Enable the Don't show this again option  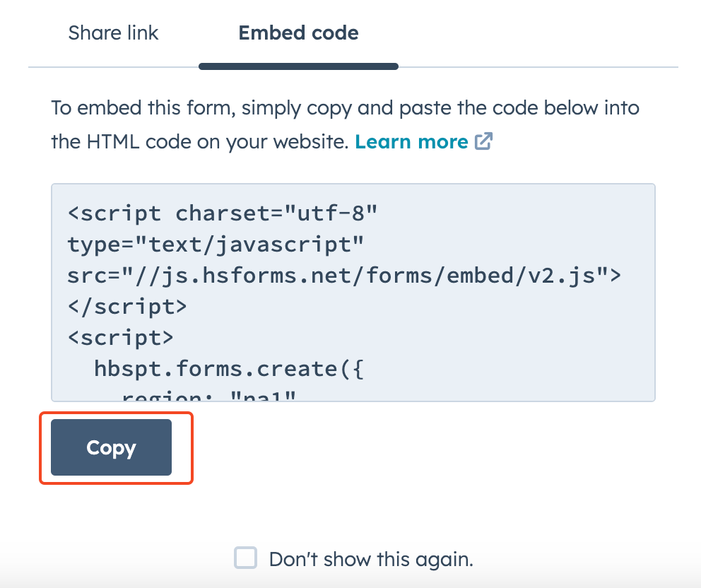tap(245, 558)
